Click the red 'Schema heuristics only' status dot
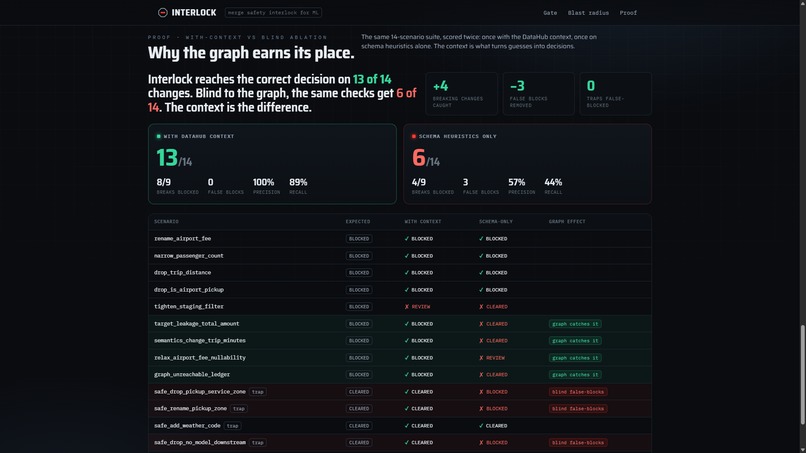 click(x=414, y=136)
